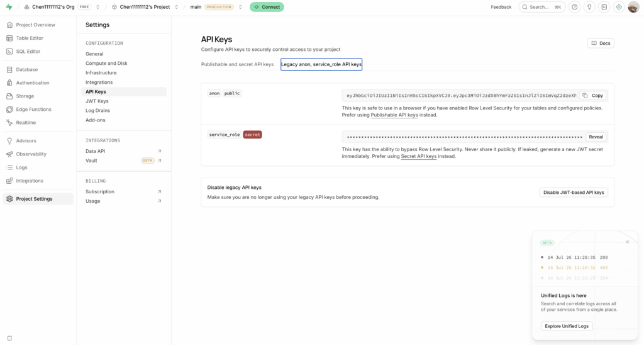Open the AI assistant diamond icon
This screenshot has width=644, height=345.
click(x=619, y=7)
